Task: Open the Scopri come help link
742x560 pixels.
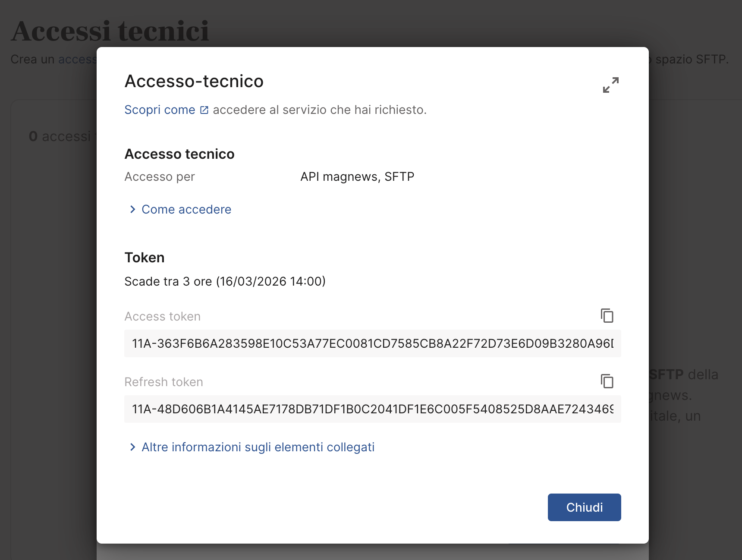Action: (160, 110)
